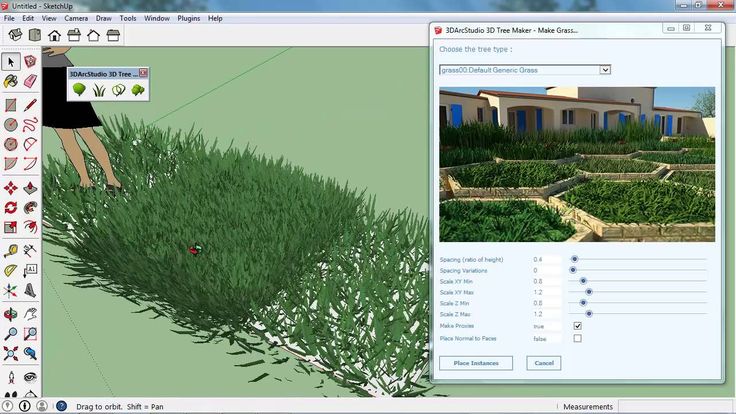Switch to Front view house icon
The width and height of the screenshot is (736, 414).
tap(54, 35)
